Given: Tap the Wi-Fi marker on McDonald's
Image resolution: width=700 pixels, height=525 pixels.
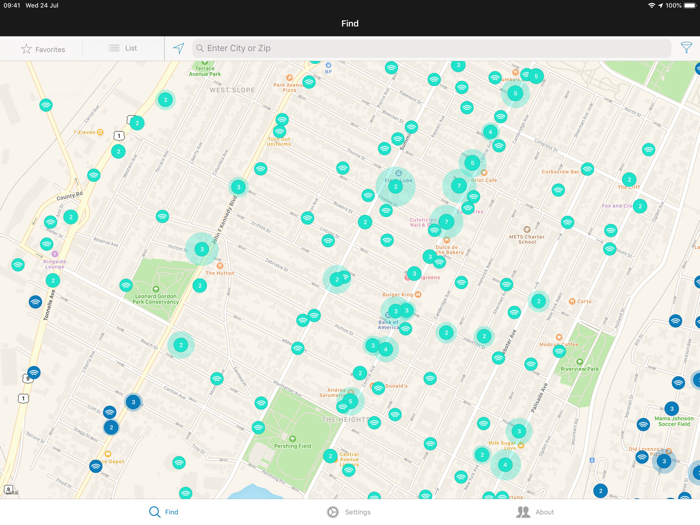Looking at the screenshot, I should tap(378, 388).
